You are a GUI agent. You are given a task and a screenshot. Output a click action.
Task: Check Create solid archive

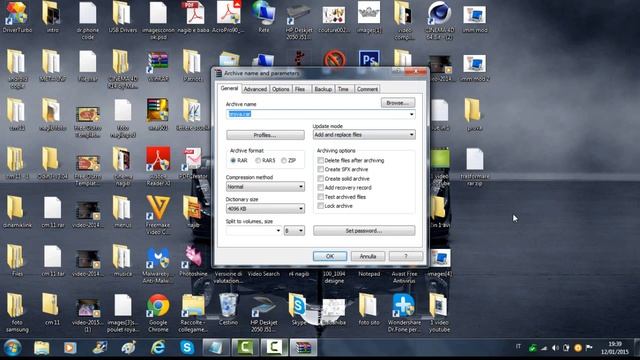tap(344, 179)
